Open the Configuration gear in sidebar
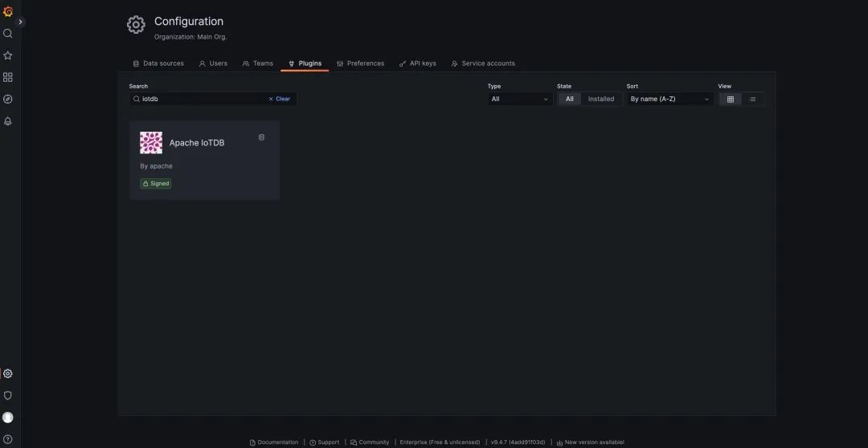 click(x=8, y=373)
